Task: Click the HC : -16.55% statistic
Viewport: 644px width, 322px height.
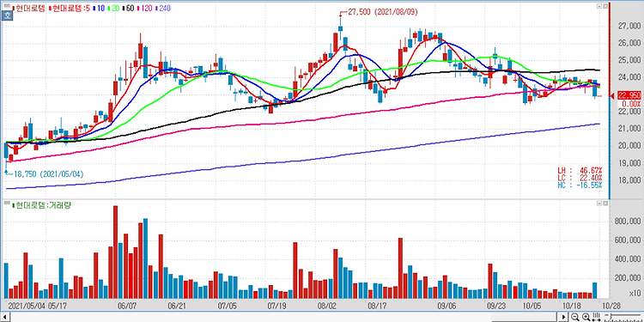Action: pyautogui.click(x=580, y=185)
